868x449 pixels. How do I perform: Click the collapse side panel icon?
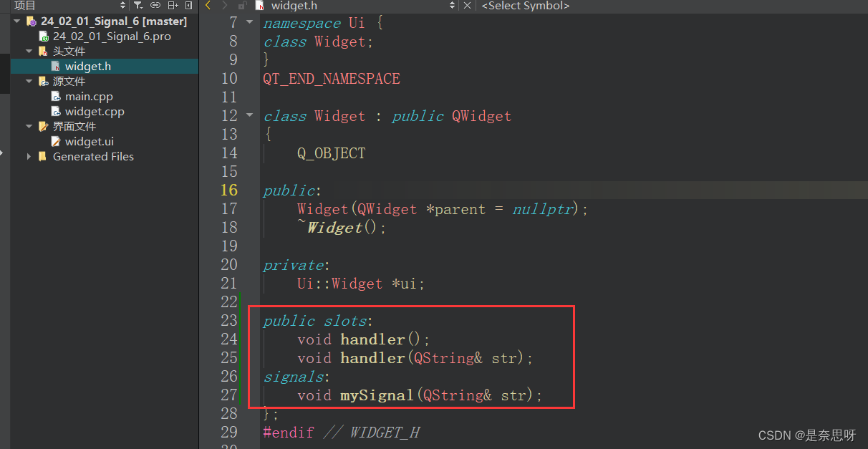coord(189,5)
